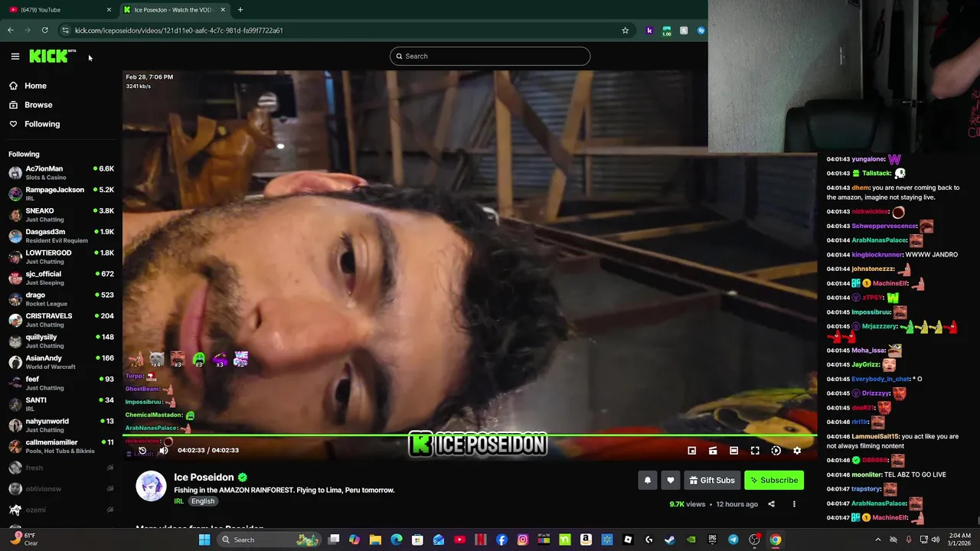Open weather widget showing 61°F Clear
Viewport: 980px width, 551px height.
tap(23, 540)
